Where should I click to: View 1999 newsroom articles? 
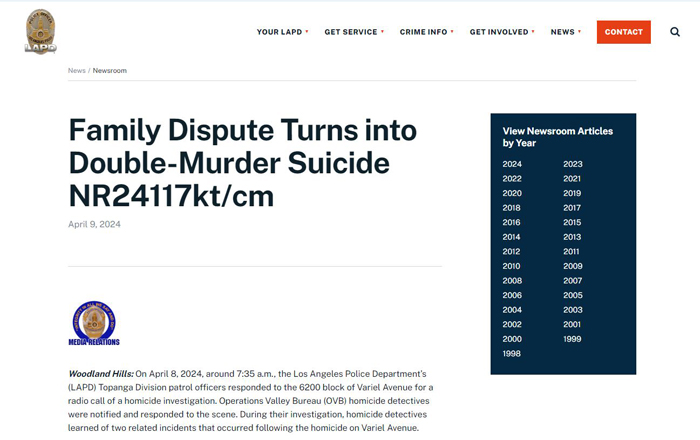tap(572, 339)
